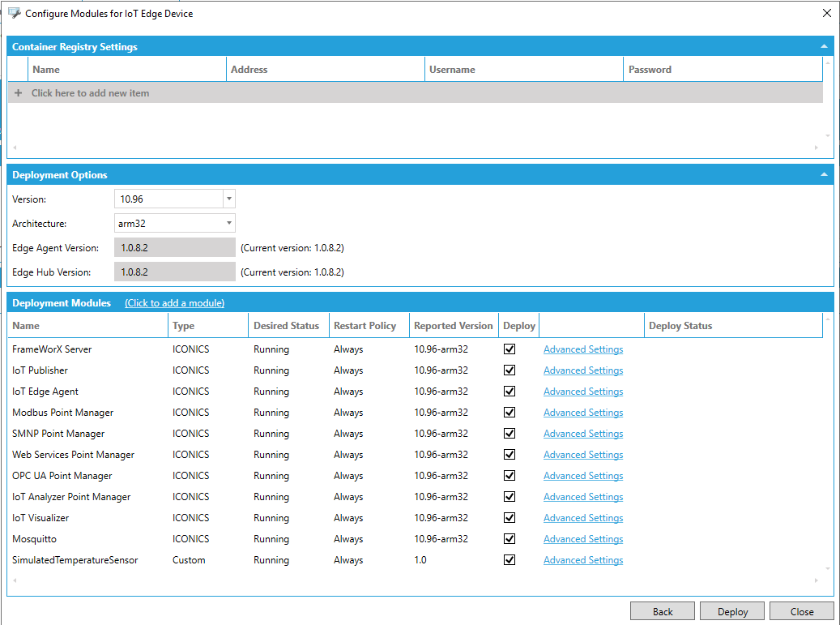Disable deployment of SMNP Point Manager
The height and width of the screenshot is (625, 840).
510,433
